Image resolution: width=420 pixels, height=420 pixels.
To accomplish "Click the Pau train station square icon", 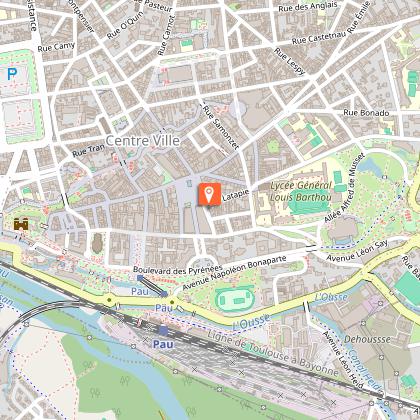I will [163, 331].
